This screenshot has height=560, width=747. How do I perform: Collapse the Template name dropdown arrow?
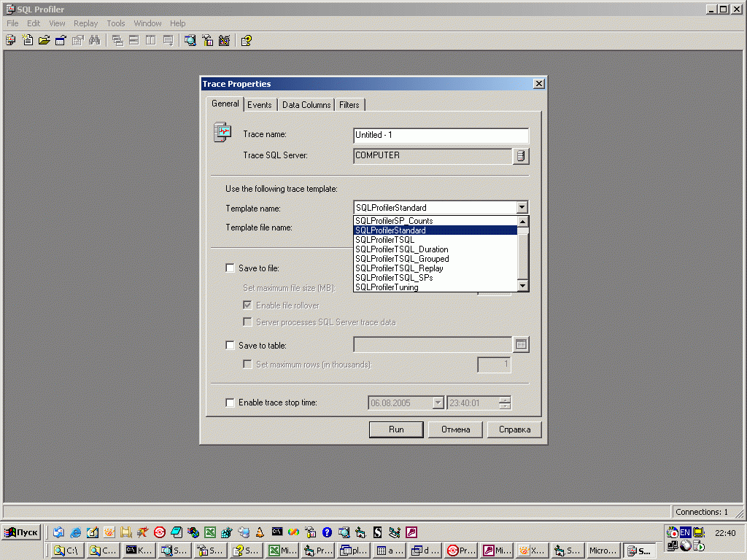tap(522, 207)
